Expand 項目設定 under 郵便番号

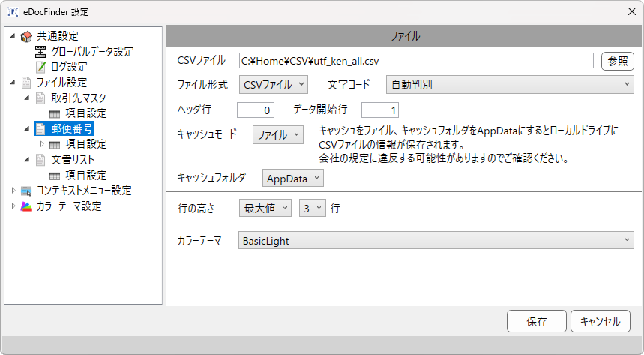tap(42, 144)
